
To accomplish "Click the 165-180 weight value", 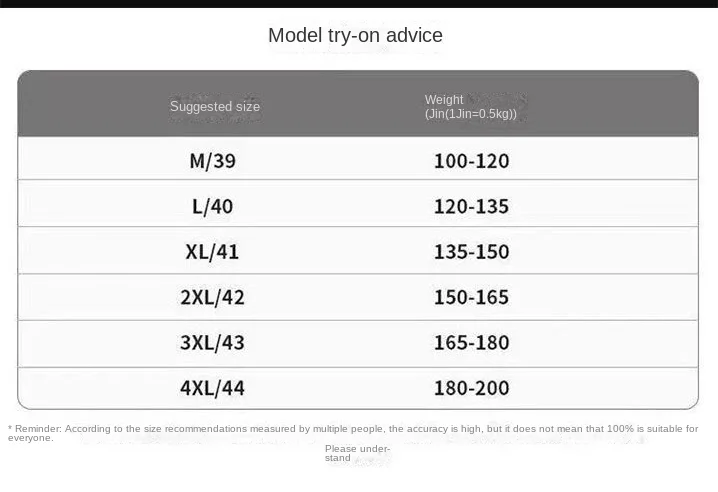I will pos(471,343).
